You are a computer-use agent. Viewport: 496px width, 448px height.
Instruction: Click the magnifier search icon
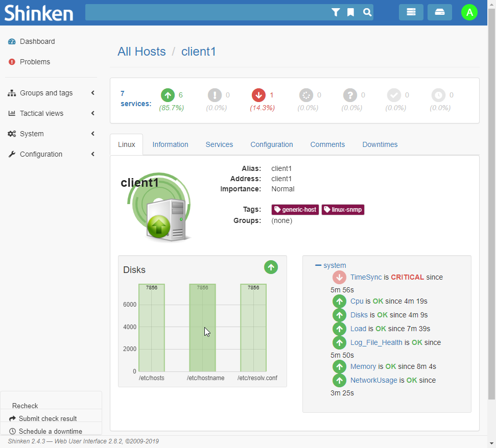tap(367, 12)
